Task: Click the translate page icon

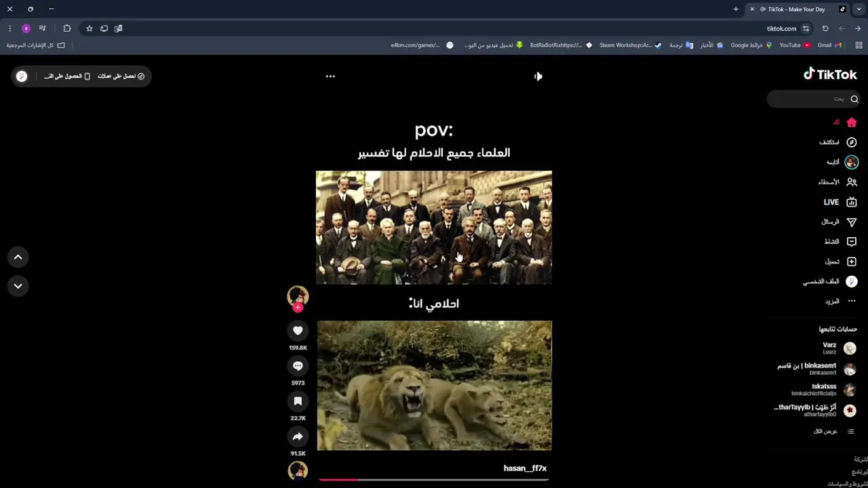Action: [x=119, y=28]
